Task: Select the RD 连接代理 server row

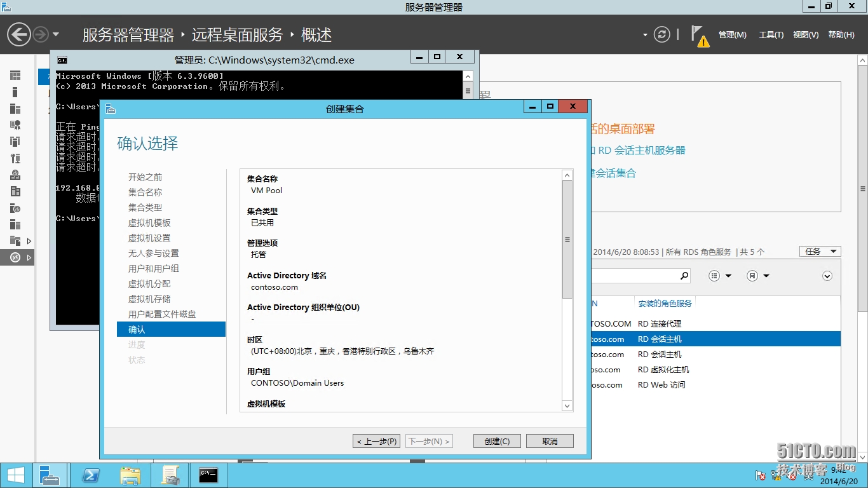Action: (716, 324)
